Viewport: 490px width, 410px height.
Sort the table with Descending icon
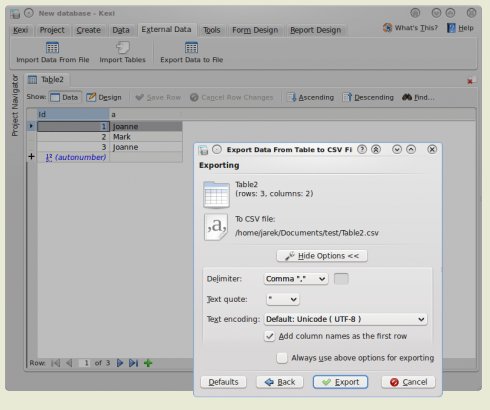347,97
